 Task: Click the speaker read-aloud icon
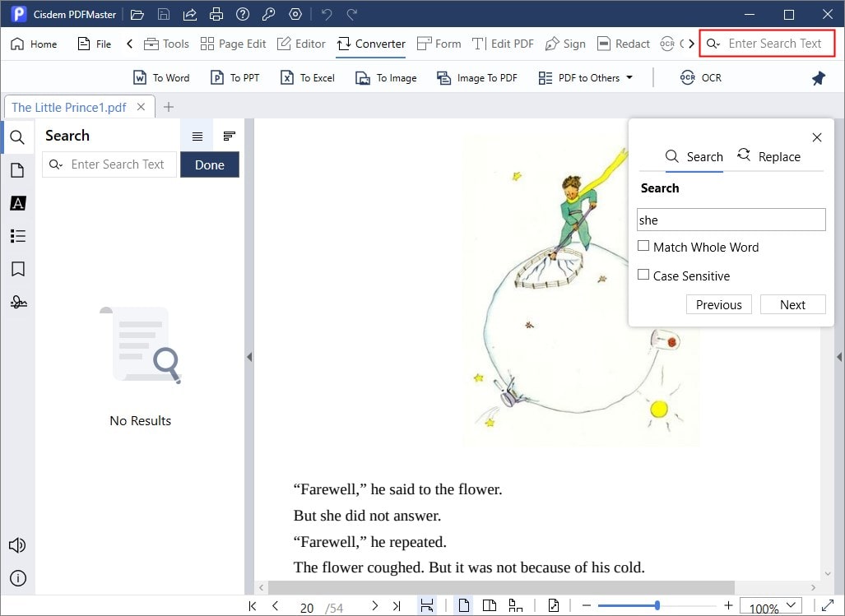pos(17,545)
